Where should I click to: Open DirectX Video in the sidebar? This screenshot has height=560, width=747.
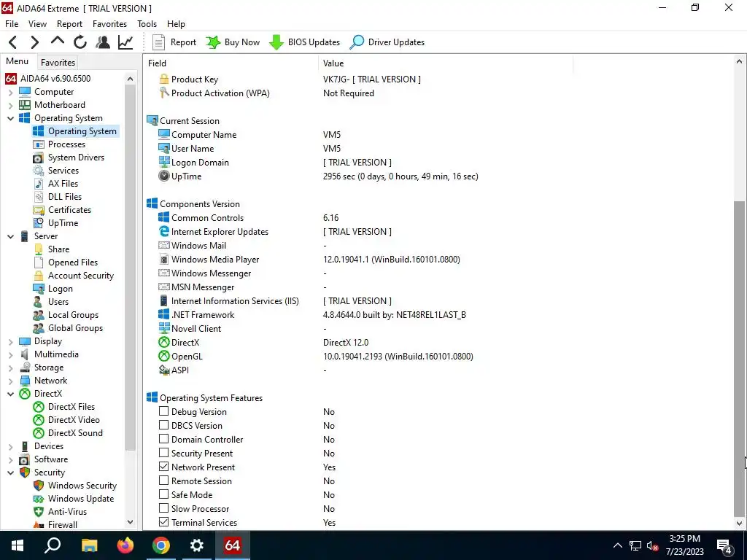click(74, 419)
